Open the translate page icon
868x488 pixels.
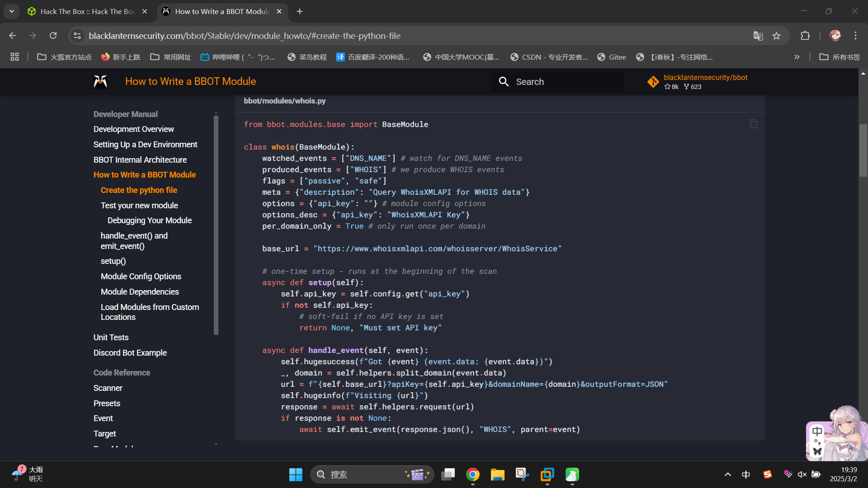point(758,36)
